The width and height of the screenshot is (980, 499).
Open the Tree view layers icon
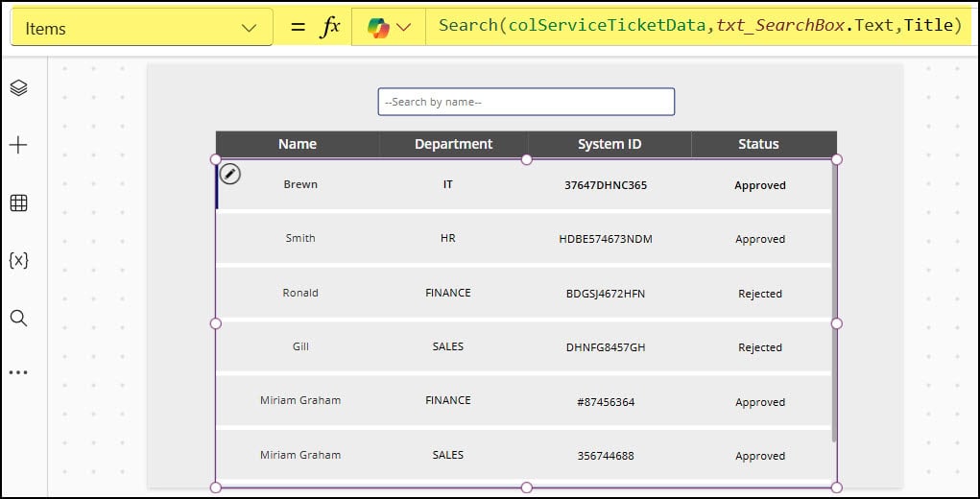19,88
